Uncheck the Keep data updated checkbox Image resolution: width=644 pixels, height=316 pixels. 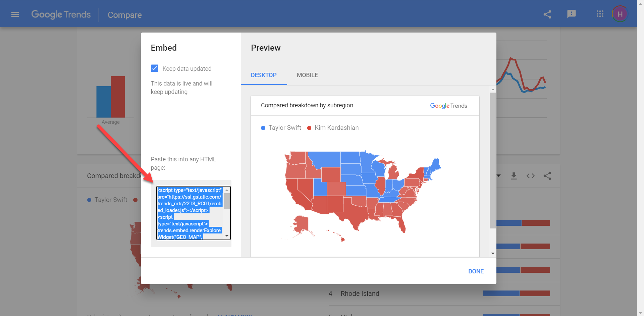155,68
